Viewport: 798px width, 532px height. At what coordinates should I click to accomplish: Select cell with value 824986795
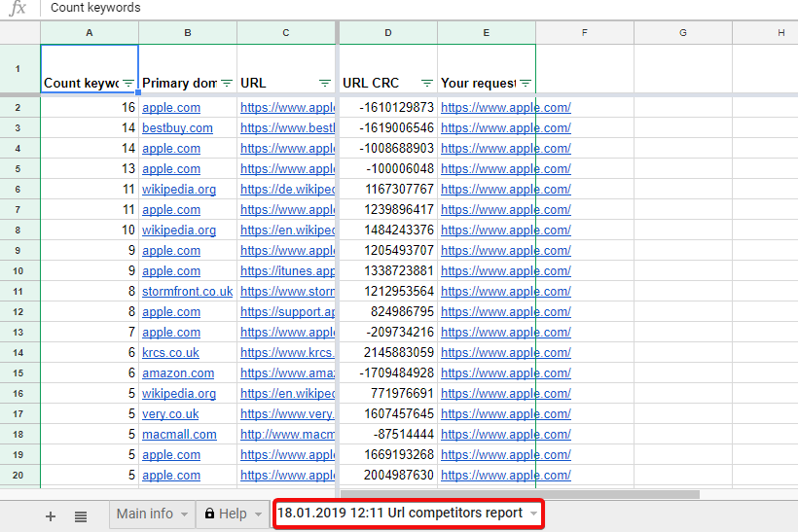tap(388, 312)
